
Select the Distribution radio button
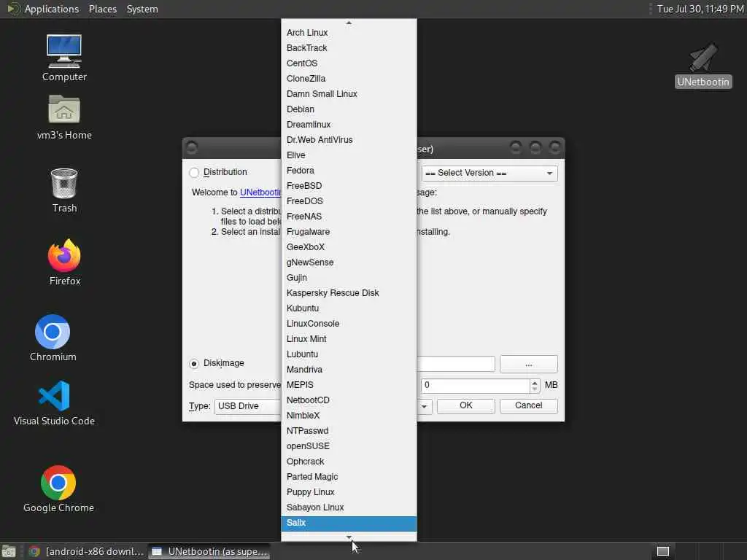point(194,172)
